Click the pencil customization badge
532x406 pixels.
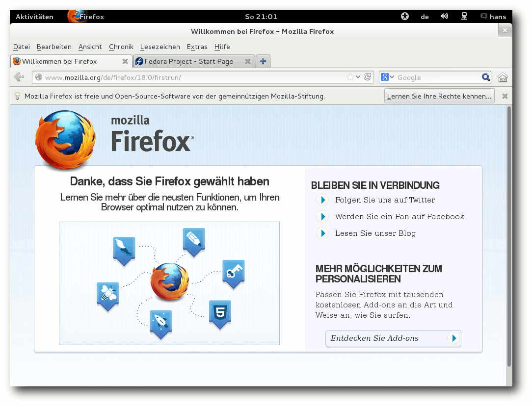(194, 243)
